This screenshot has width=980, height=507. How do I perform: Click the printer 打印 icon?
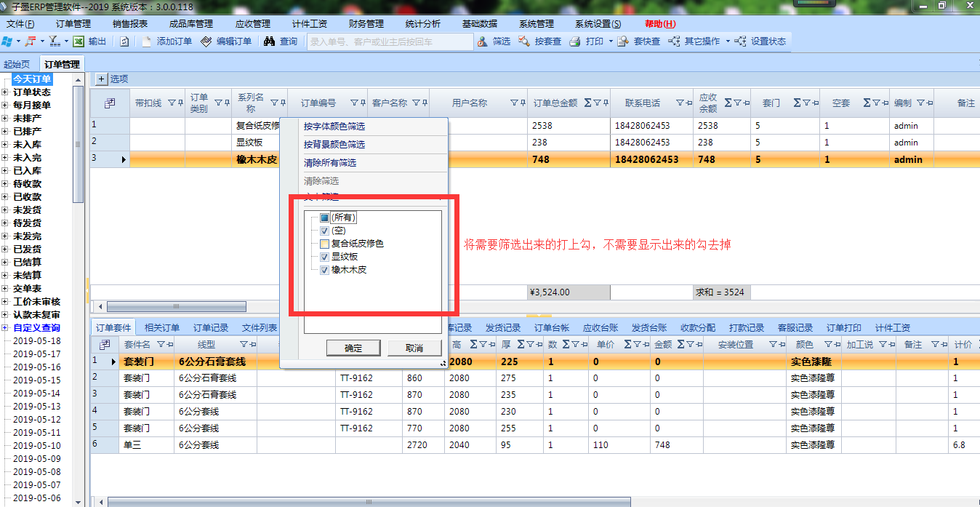tap(575, 41)
